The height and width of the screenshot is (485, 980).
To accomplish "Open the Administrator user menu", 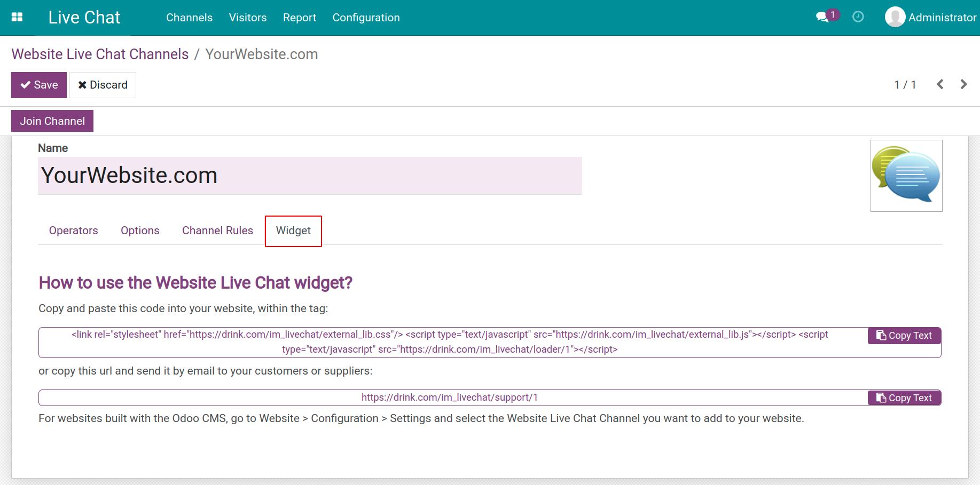I will click(x=942, y=18).
